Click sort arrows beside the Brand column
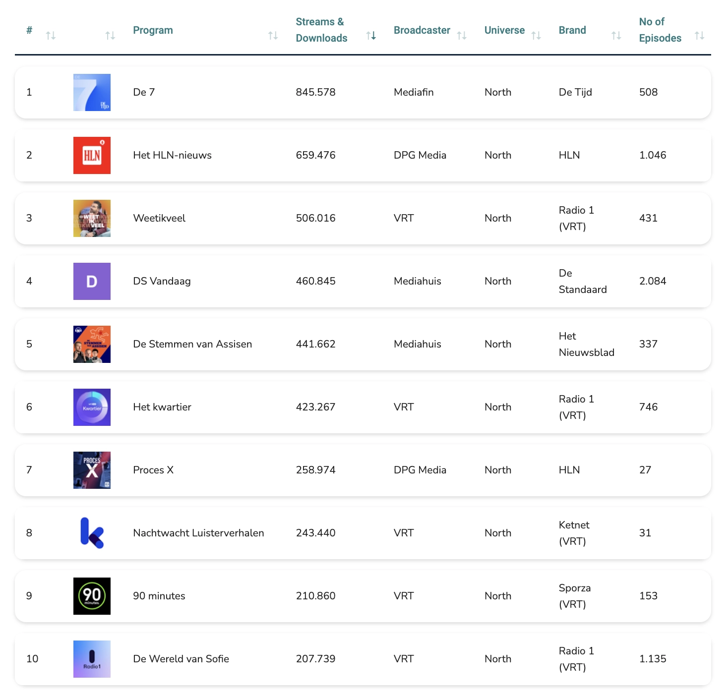The image size is (728, 700). [x=616, y=36]
